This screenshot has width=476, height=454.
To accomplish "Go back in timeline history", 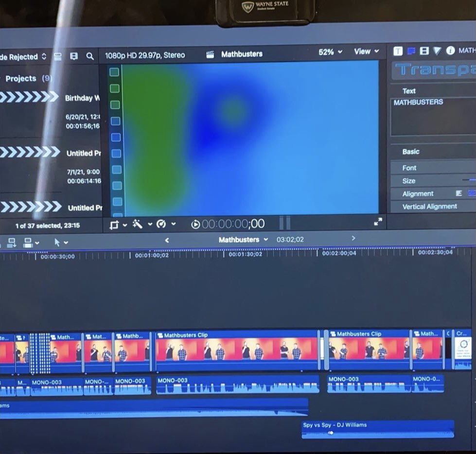I will [x=167, y=240].
